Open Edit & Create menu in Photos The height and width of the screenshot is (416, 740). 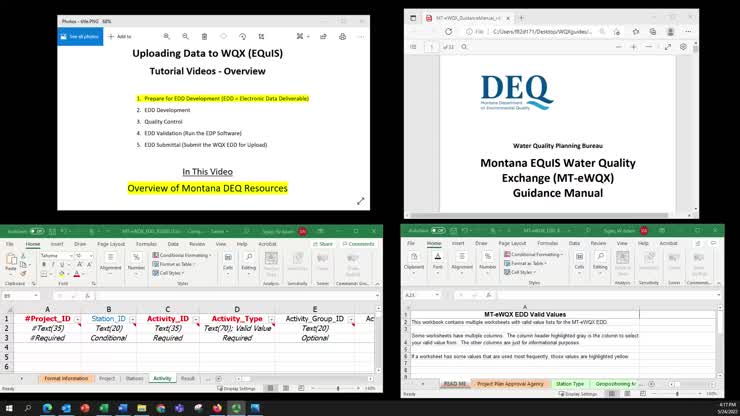302,36
